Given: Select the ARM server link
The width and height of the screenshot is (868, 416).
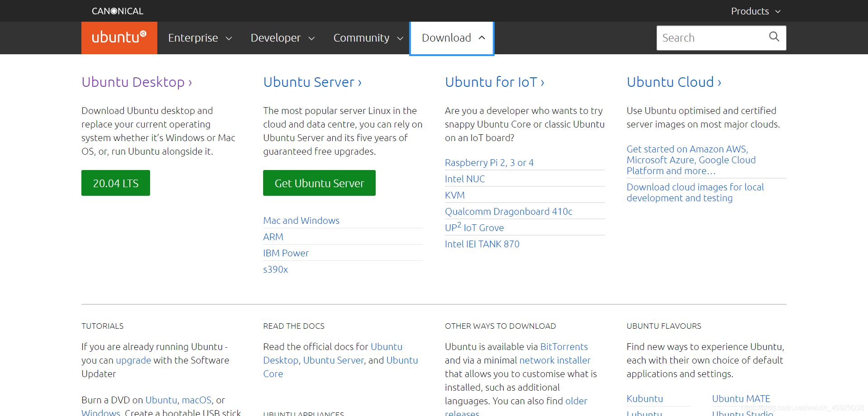Looking at the screenshot, I should click(x=273, y=237).
